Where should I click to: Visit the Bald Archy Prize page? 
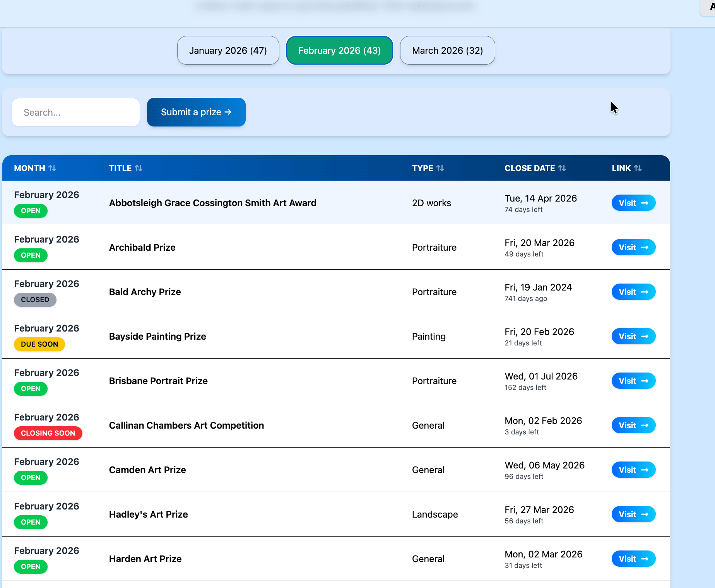point(633,292)
